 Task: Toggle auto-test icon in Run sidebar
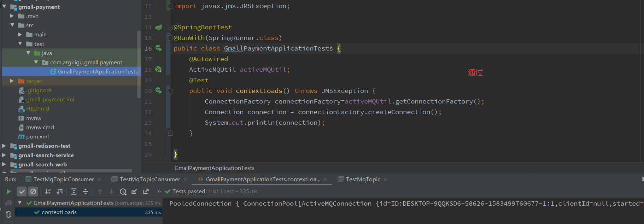8,214
